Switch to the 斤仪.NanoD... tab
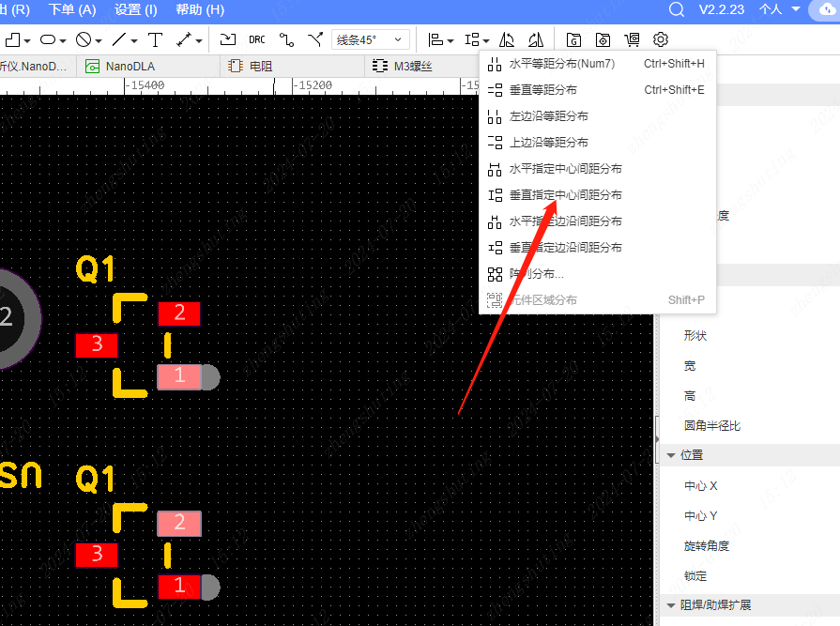This screenshot has height=626, width=840. click(38, 67)
